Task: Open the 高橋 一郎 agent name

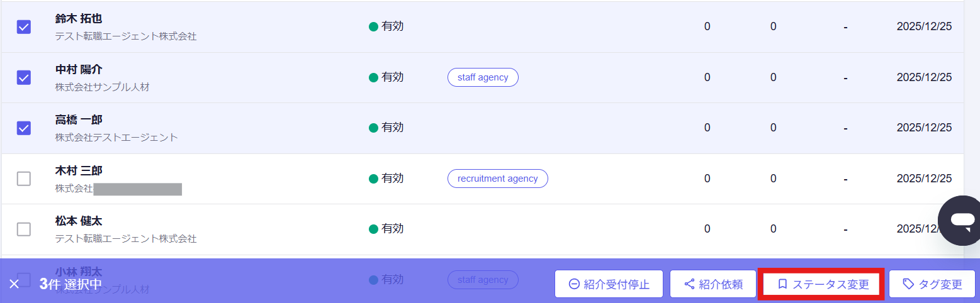Action: [79, 119]
